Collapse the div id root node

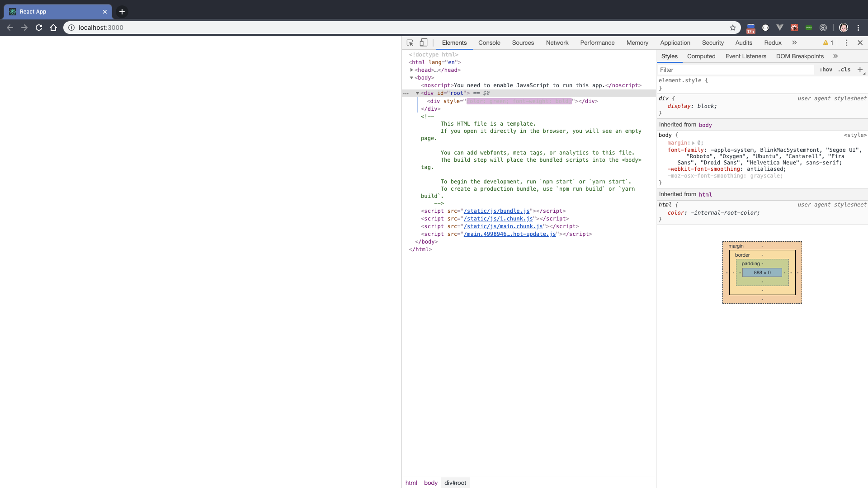pyautogui.click(x=417, y=93)
